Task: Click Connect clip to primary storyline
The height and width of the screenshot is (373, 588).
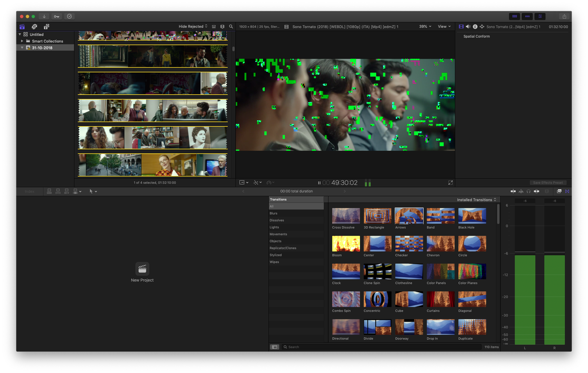Action: coord(49,191)
